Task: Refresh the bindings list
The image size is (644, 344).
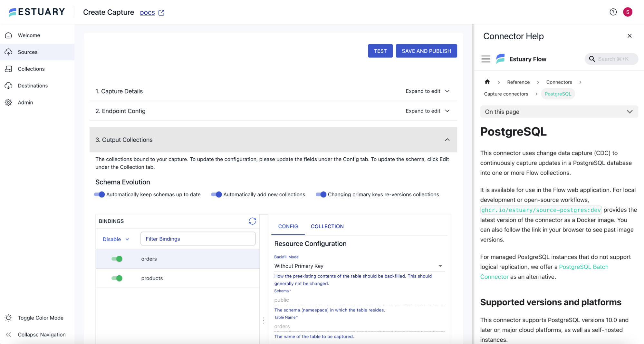Action: tap(252, 221)
